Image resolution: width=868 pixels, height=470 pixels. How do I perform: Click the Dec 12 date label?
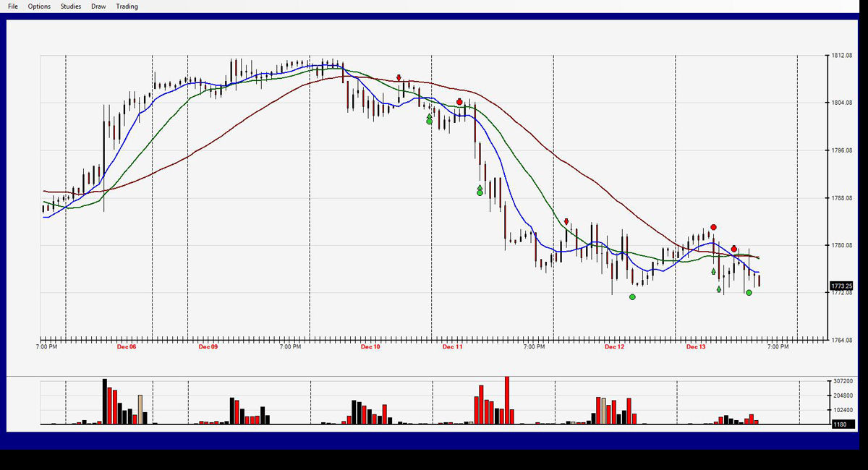click(615, 347)
